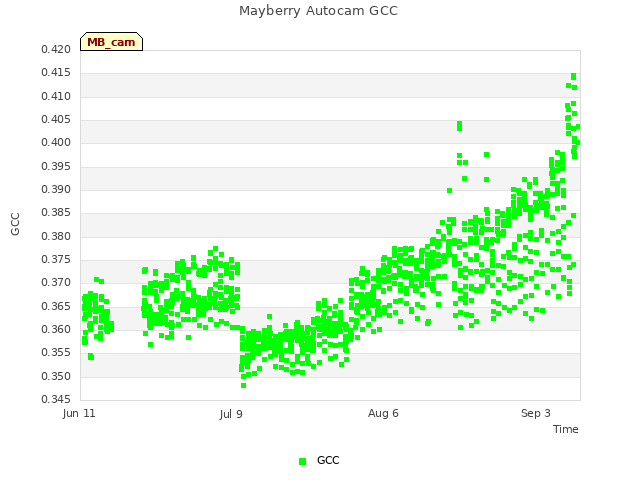Click the Jul 9 x-axis label
Viewport: 640px width, 480px height.
coord(231,414)
